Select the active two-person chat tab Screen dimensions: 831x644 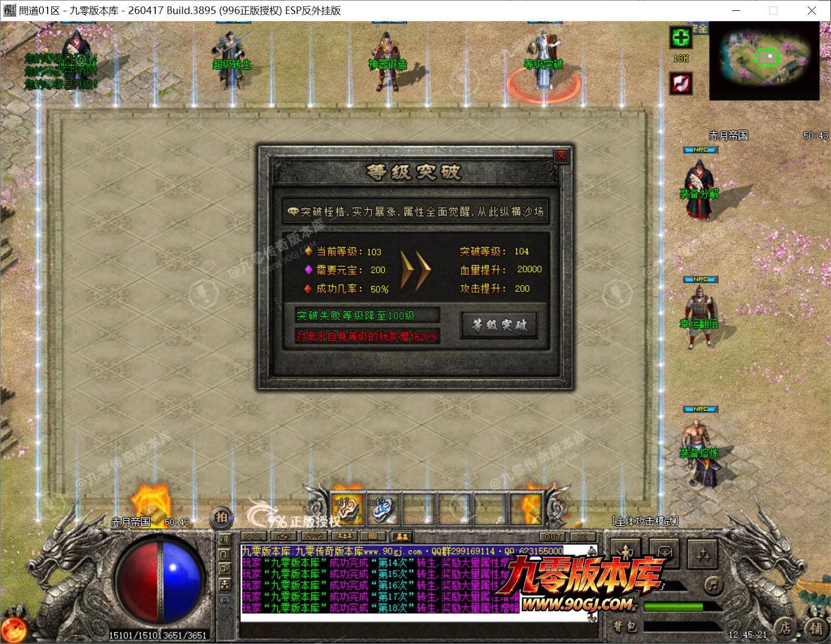click(402, 537)
